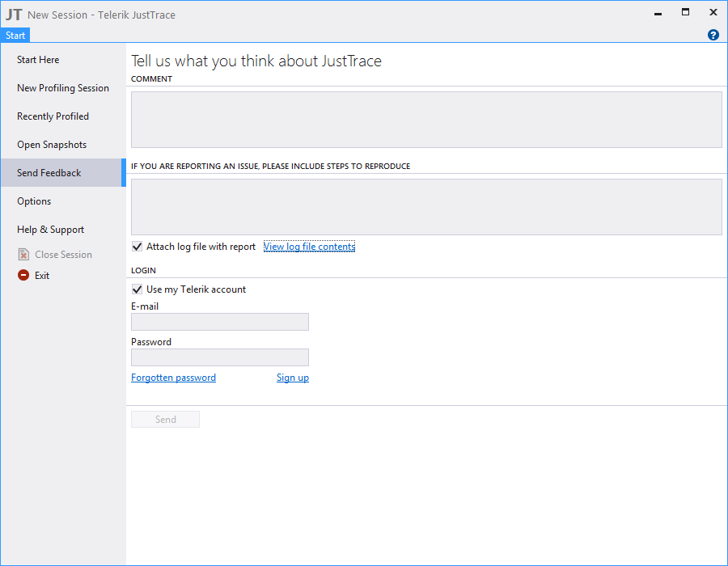Click the Sign up link
The image size is (728, 566).
[293, 378]
